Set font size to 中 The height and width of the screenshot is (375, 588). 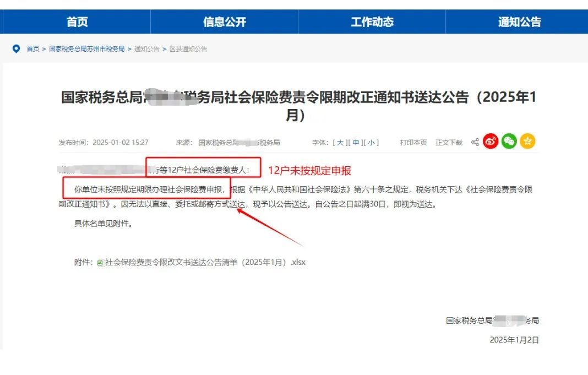click(356, 143)
